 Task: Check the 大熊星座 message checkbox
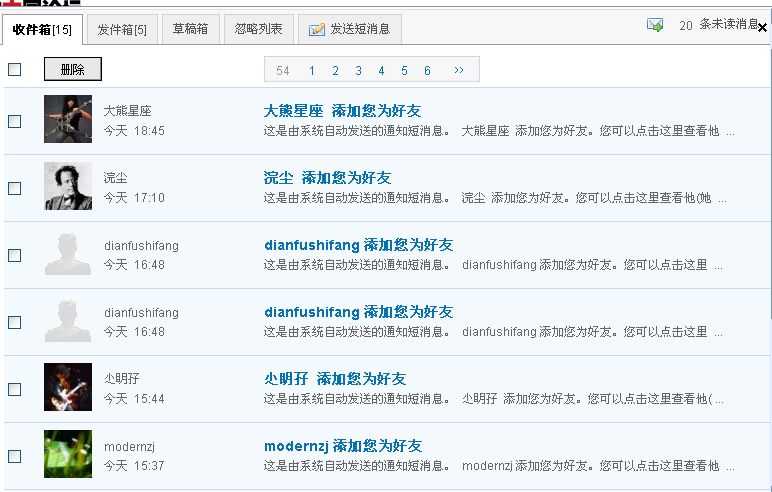coord(15,121)
